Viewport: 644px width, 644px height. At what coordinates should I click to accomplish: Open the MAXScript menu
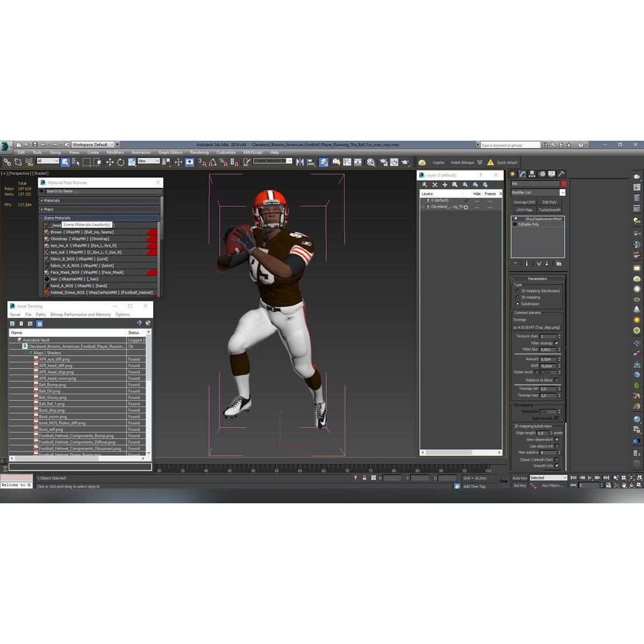pyautogui.click(x=253, y=153)
